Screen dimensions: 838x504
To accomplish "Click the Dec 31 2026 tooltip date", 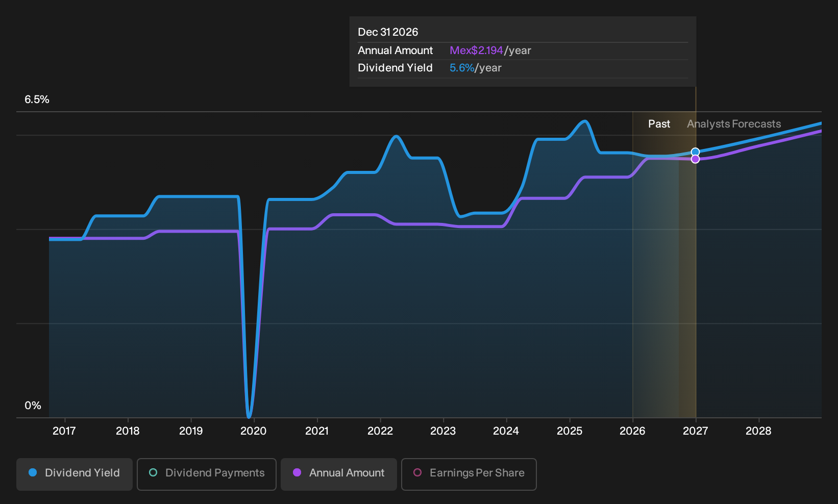I will pos(388,32).
